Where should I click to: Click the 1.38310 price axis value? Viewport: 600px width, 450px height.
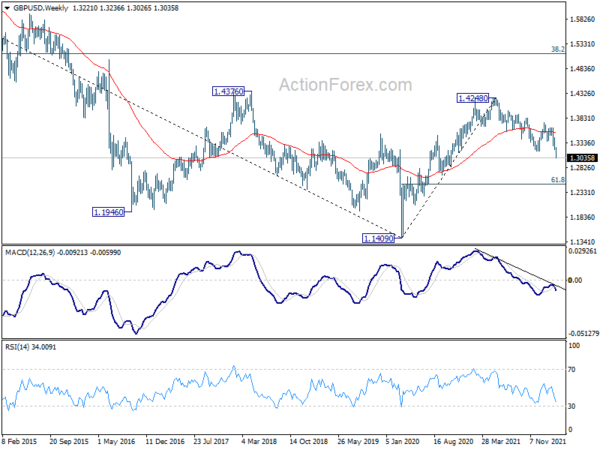point(582,118)
